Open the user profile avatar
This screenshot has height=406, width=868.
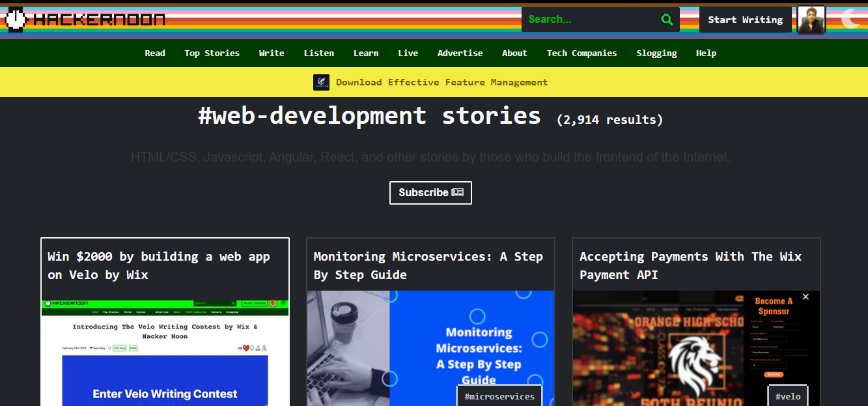click(x=811, y=20)
